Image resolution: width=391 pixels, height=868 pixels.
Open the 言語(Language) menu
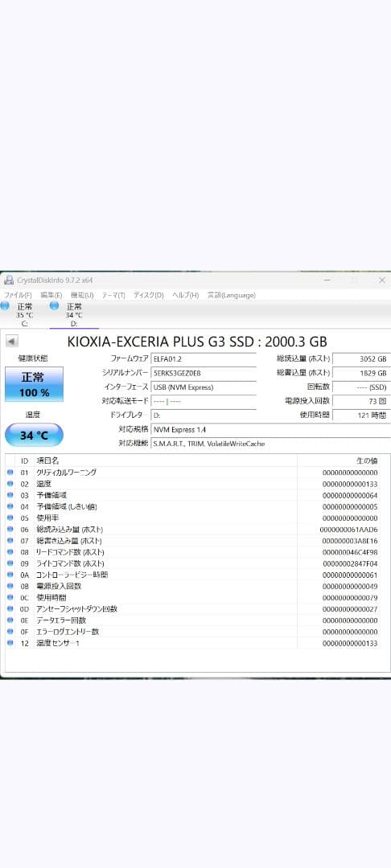coord(232,295)
